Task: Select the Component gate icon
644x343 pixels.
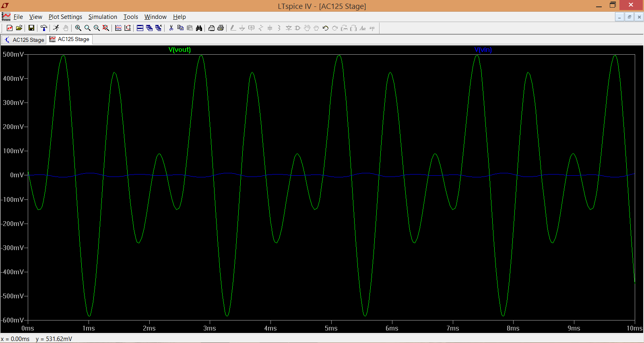Action: 298,28
